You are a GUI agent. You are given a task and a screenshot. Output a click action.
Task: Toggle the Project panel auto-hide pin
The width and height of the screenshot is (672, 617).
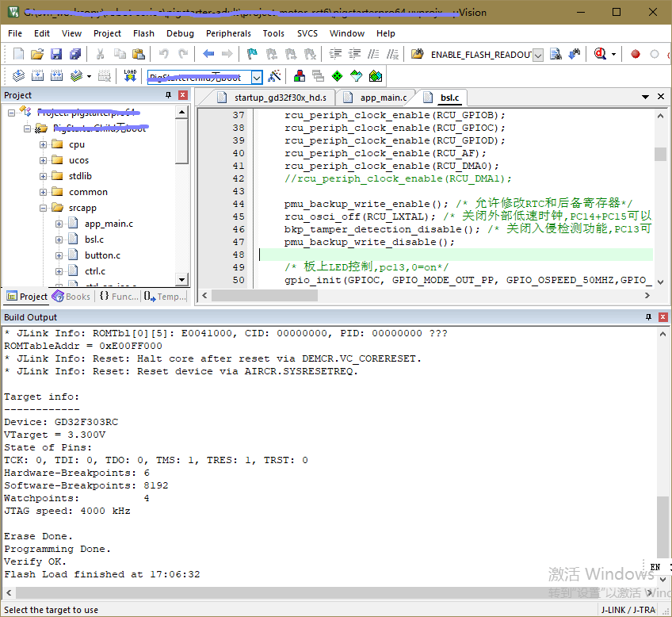click(168, 95)
